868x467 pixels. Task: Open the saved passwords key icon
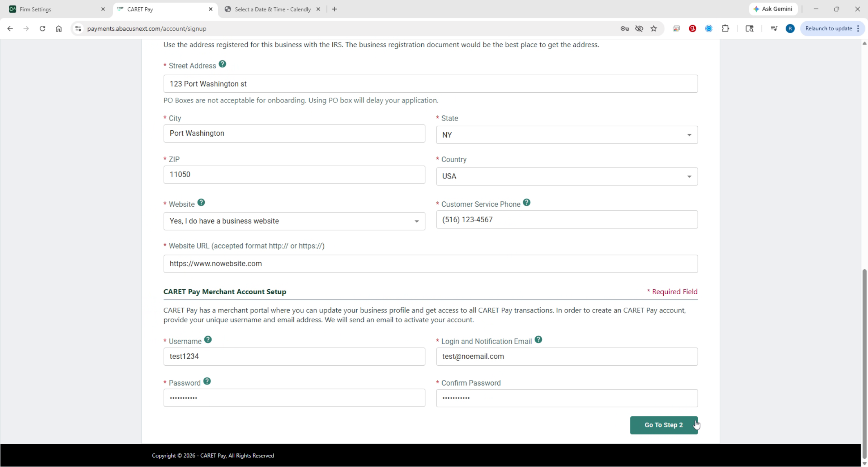625,29
